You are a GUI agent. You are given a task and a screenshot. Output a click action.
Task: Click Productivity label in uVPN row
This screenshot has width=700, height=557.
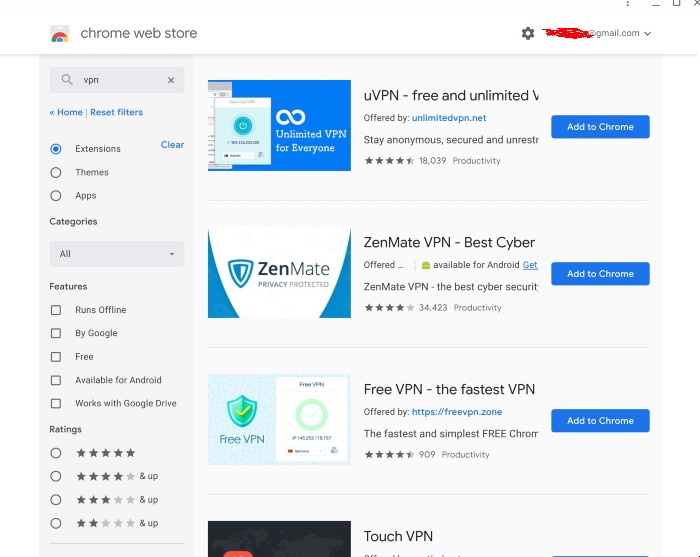tap(476, 161)
